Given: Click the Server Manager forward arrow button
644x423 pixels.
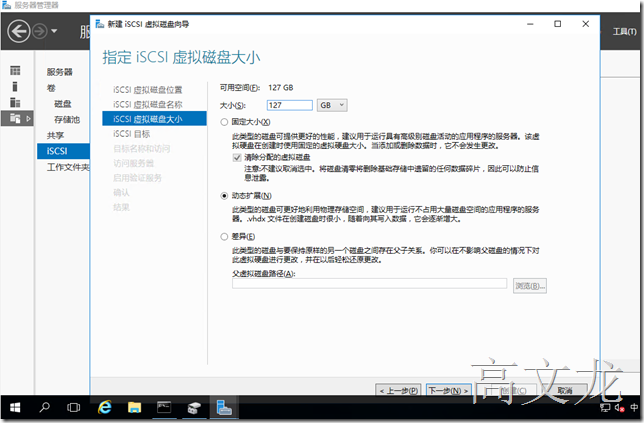Looking at the screenshot, I should [40, 31].
